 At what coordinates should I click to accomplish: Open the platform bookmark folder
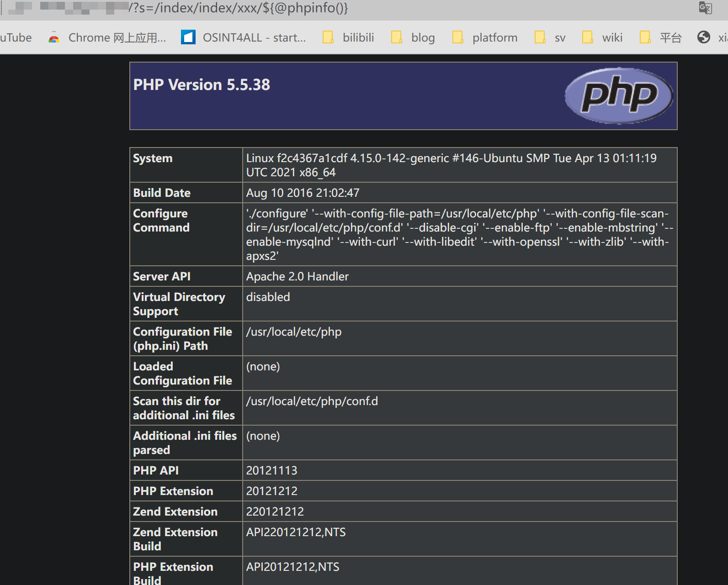pos(485,37)
